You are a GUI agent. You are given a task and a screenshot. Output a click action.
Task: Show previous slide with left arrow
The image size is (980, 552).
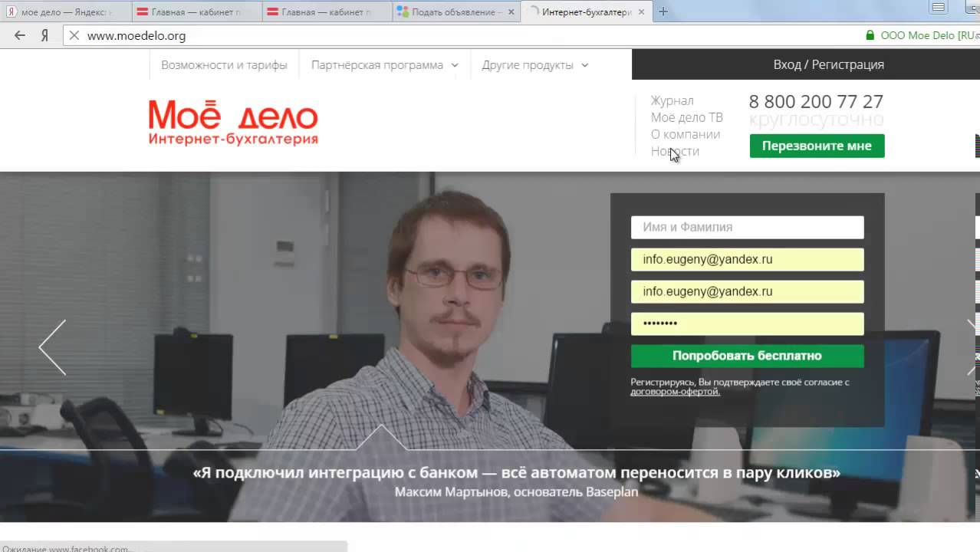pyautogui.click(x=52, y=347)
